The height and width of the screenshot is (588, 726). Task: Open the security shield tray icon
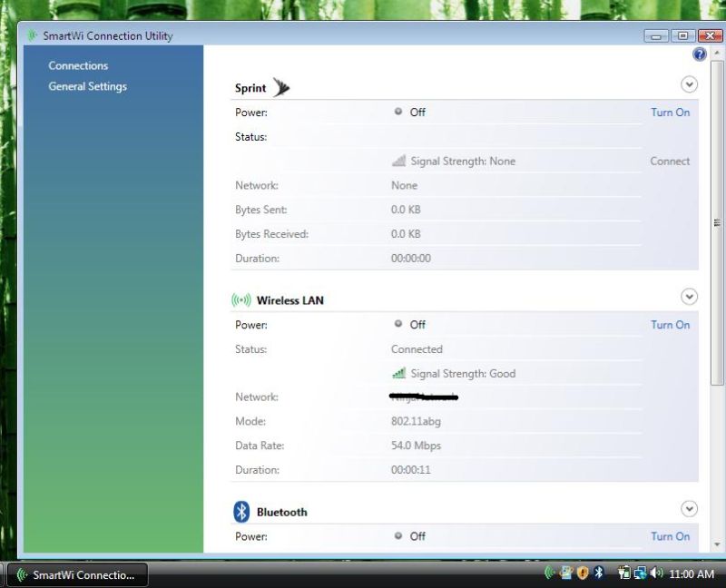coord(583,573)
